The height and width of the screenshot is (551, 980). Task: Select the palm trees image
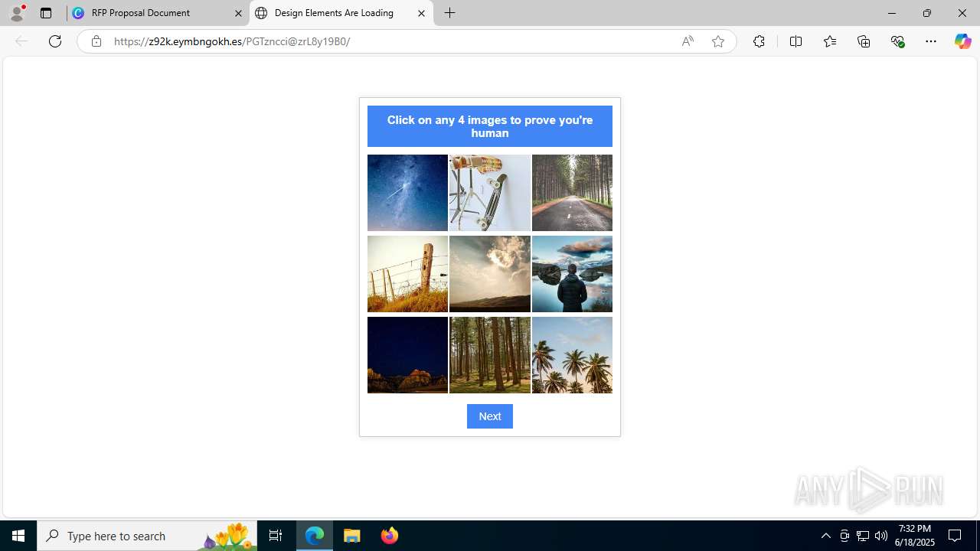[x=572, y=355]
